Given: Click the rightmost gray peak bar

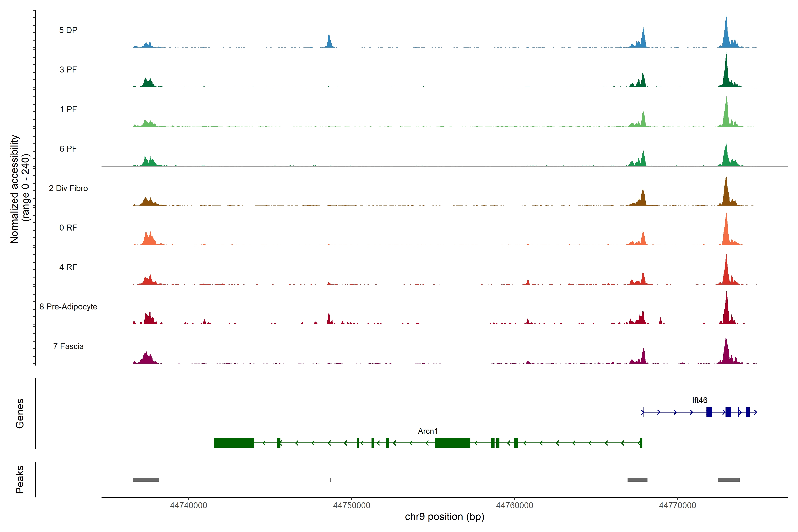Looking at the screenshot, I should 728,480.
